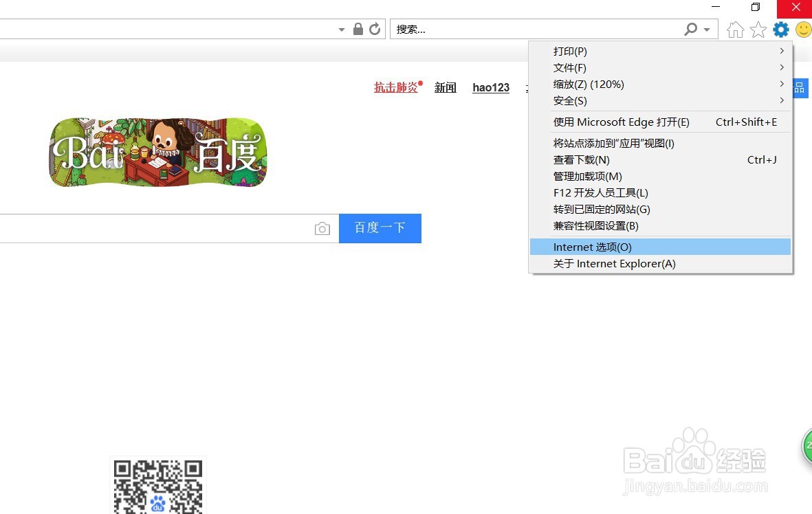Click the 百度一下 search button
Screen dimensions: 812x514
point(380,228)
